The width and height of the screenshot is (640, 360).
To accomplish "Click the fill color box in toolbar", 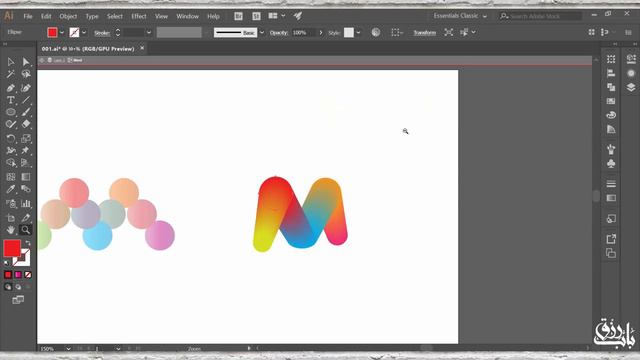I will [12, 249].
